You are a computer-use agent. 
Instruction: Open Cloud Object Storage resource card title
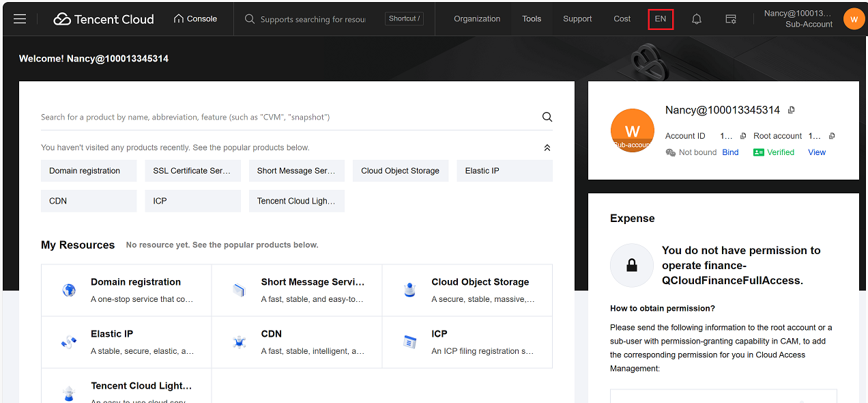click(x=480, y=282)
